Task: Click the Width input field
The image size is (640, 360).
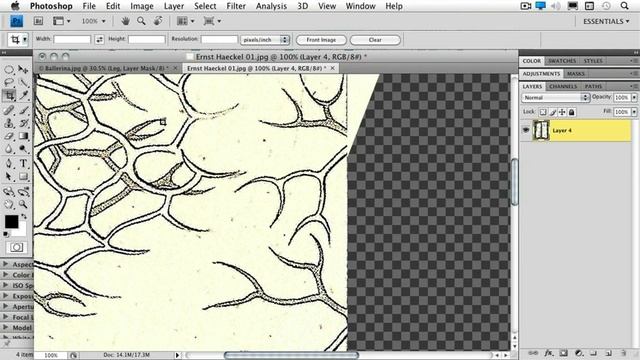Action: pos(72,40)
